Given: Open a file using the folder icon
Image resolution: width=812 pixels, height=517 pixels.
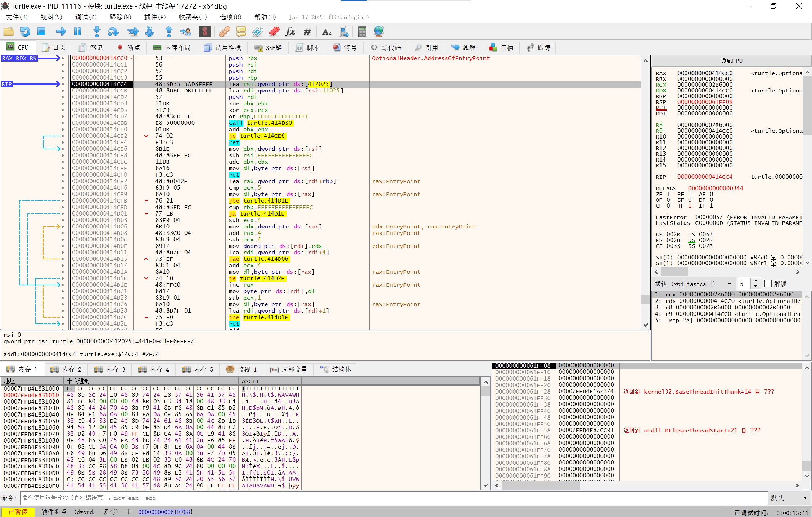Looking at the screenshot, I should click(x=8, y=32).
